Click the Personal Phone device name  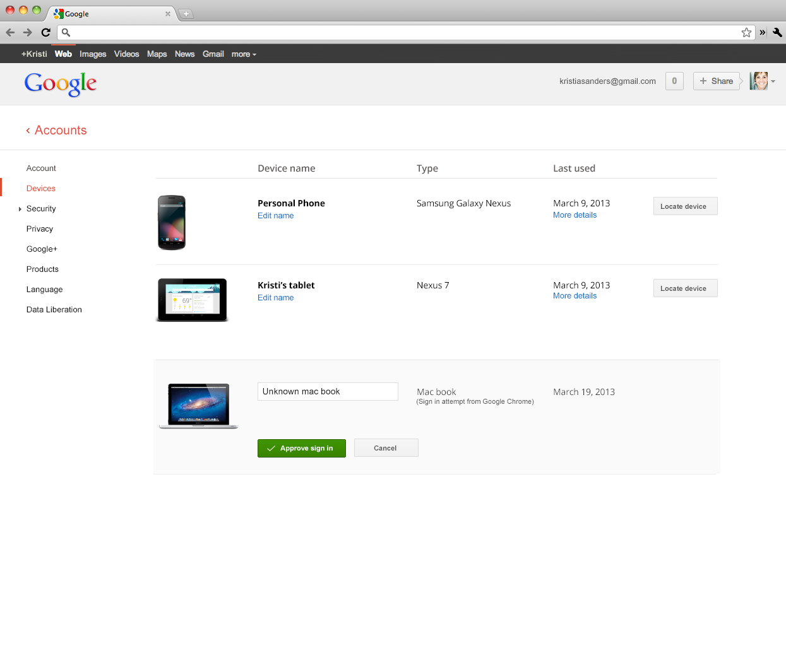click(291, 203)
